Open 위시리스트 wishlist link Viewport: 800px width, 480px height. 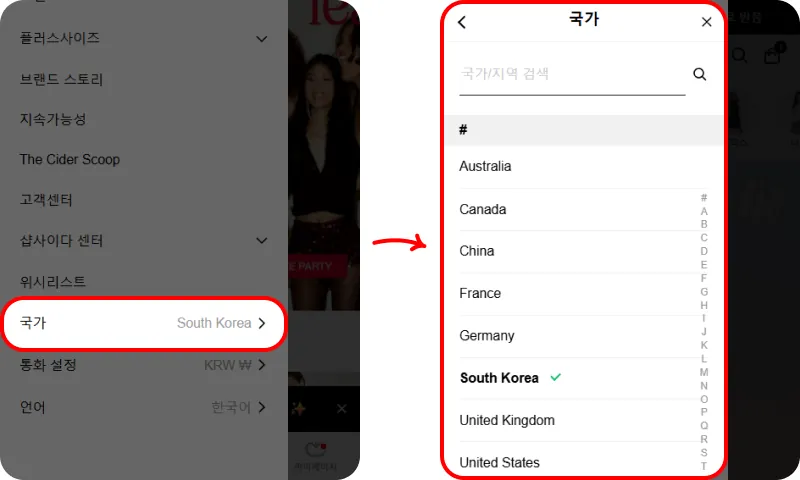(53, 282)
